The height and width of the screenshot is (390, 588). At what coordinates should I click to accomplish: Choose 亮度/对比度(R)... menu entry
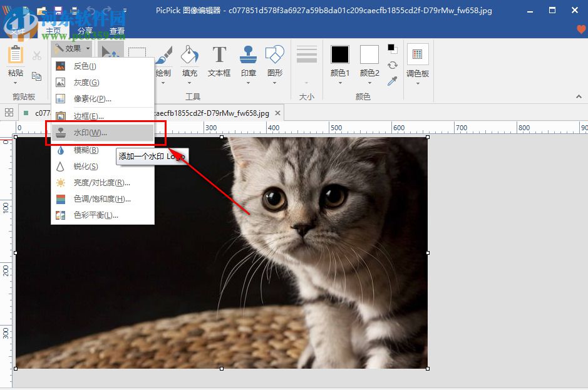(x=103, y=183)
